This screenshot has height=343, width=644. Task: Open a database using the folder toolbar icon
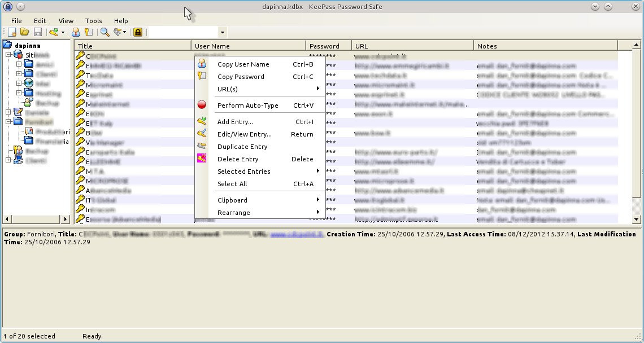pos(24,32)
